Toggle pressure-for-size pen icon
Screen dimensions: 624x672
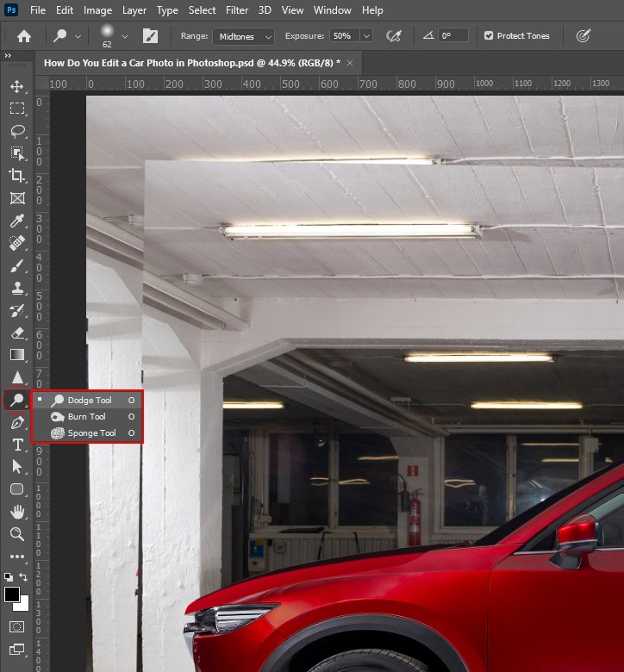583,35
